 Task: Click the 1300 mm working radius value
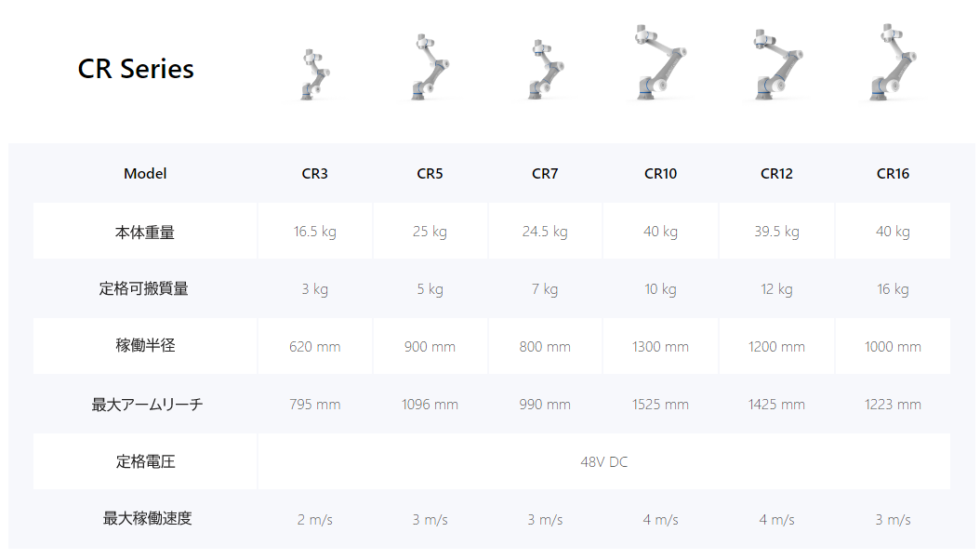(660, 347)
